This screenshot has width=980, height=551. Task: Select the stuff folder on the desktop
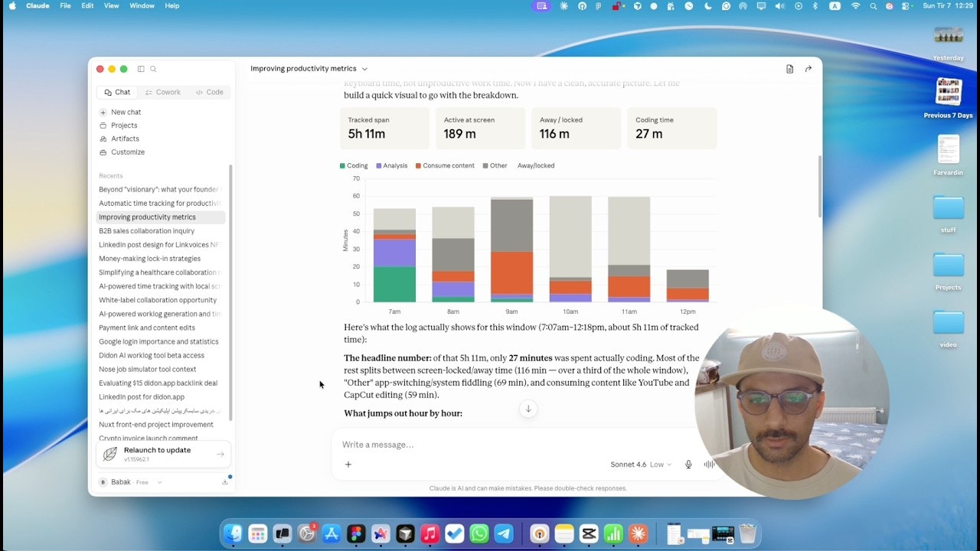pos(948,214)
